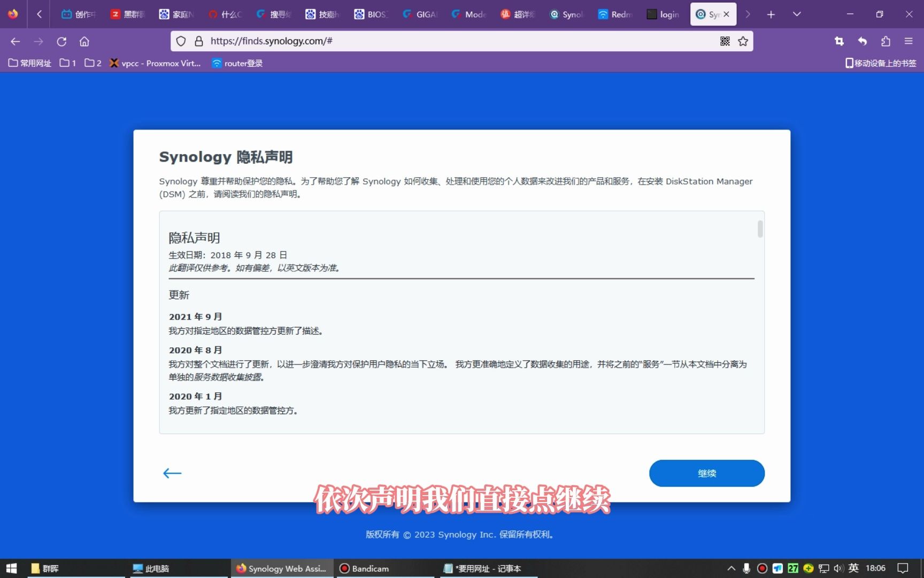The height and width of the screenshot is (578, 924).
Task: Open the bookmarks folder labeled 1
Action: point(68,63)
